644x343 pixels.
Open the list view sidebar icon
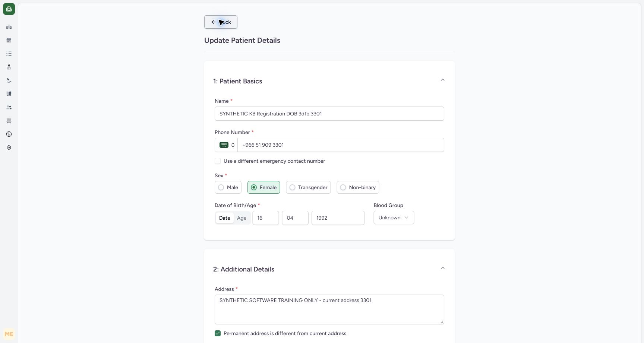coord(9,54)
